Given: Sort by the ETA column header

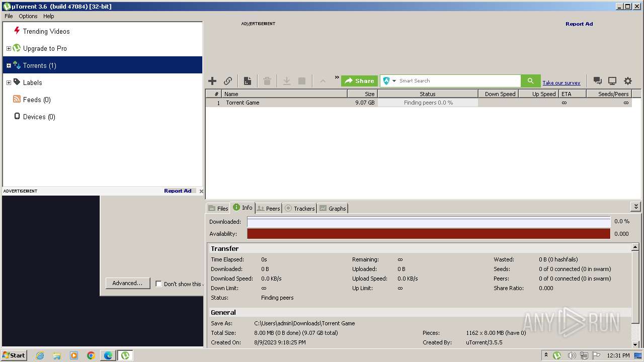Looking at the screenshot, I should [572, 94].
